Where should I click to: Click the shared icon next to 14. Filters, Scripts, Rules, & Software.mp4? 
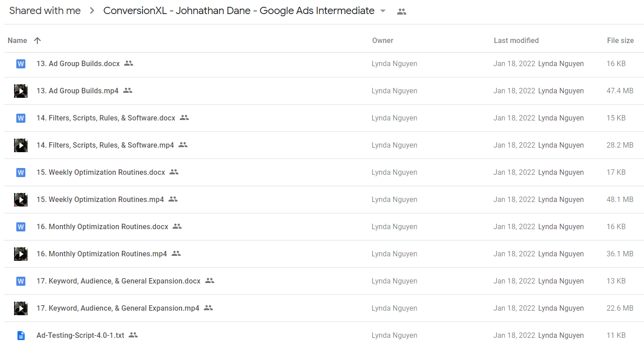pyautogui.click(x=183, y=145)
